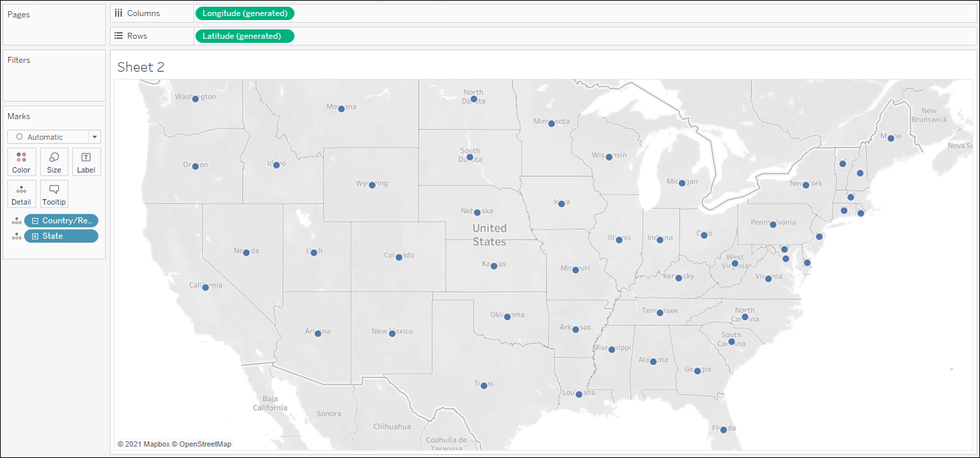Screen dimensions: 980x458
Task: Select the Kansas state mark
Action: coord(494,266)
